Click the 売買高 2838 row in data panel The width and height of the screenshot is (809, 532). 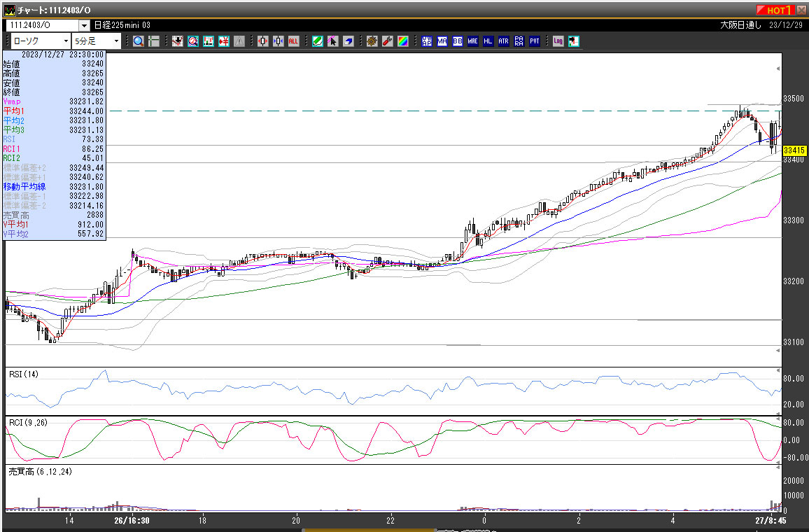click(x=53, y=215)
